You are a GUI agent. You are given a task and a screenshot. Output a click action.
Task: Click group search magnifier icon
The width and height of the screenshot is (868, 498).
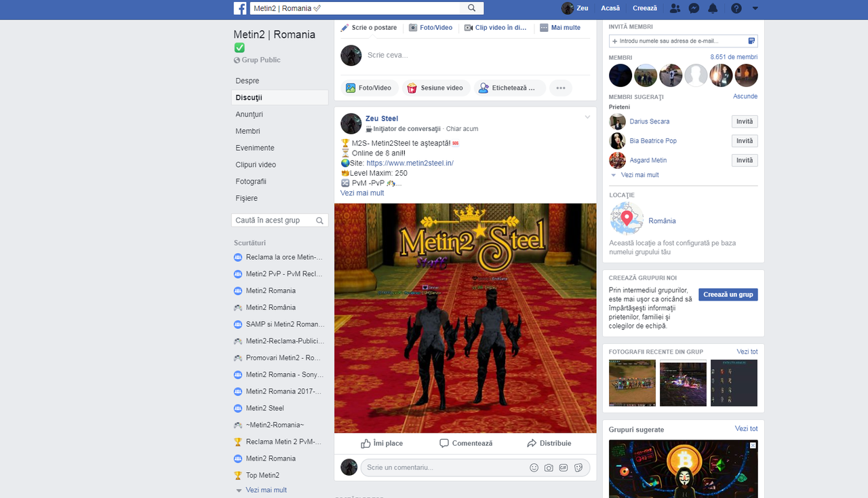point(320,221)
